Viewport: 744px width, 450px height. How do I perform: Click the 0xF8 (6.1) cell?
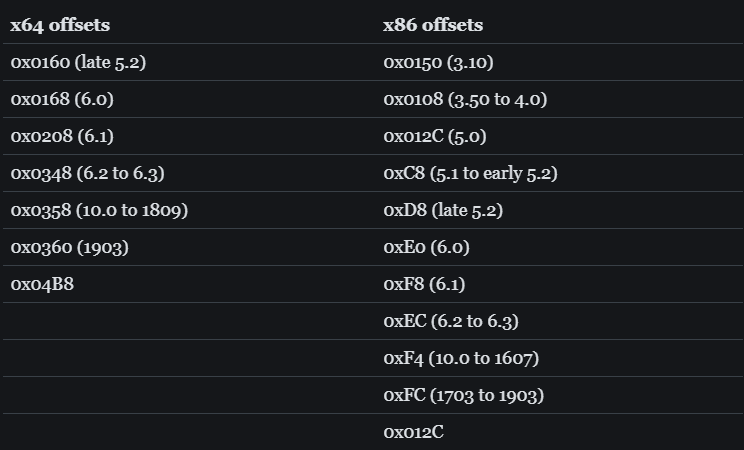point(424,284)
